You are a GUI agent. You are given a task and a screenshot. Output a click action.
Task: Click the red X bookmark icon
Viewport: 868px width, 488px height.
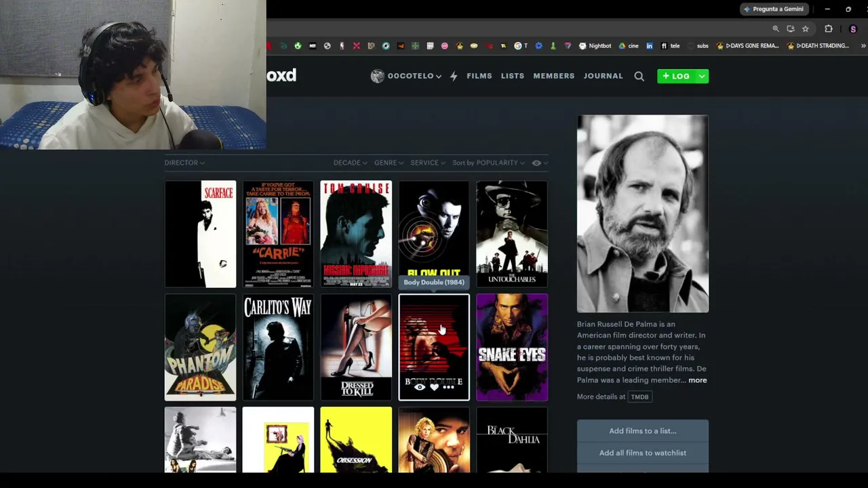pos(357,46)
